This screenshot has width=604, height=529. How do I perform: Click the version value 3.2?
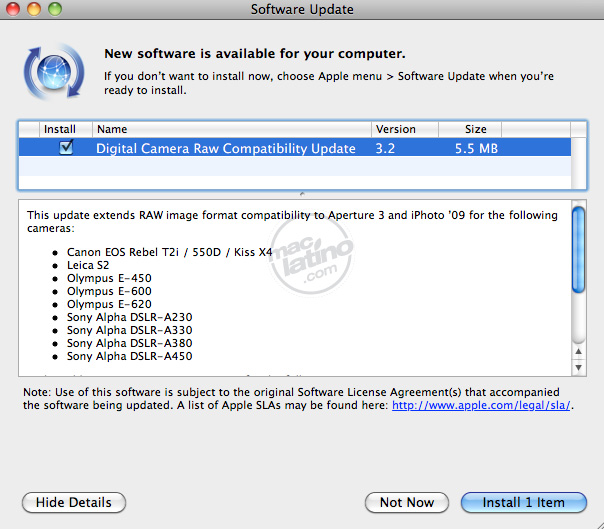coord(385,148)
